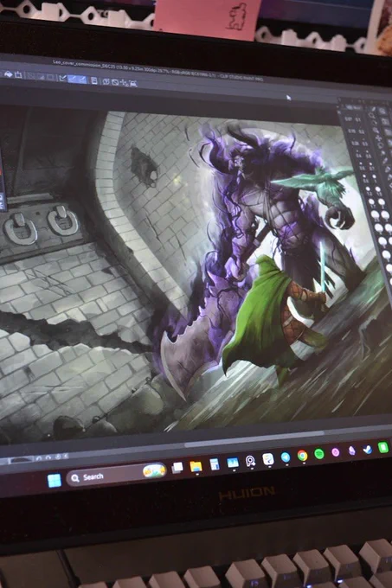Choose brush size preset 2.5
The image size is (392, 588).
376,216
